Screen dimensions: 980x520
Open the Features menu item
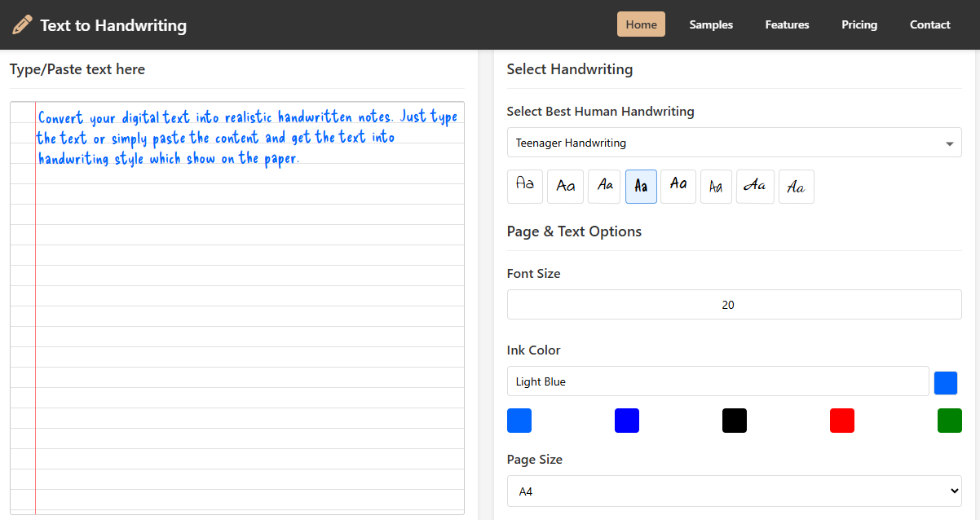pos(787,24)
